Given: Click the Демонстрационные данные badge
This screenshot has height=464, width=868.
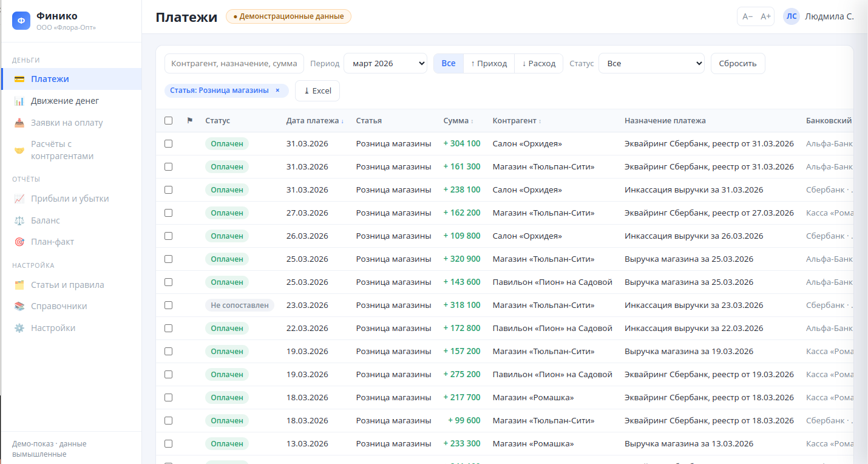Looking at the screenshot, I should (x=288, y=16).
